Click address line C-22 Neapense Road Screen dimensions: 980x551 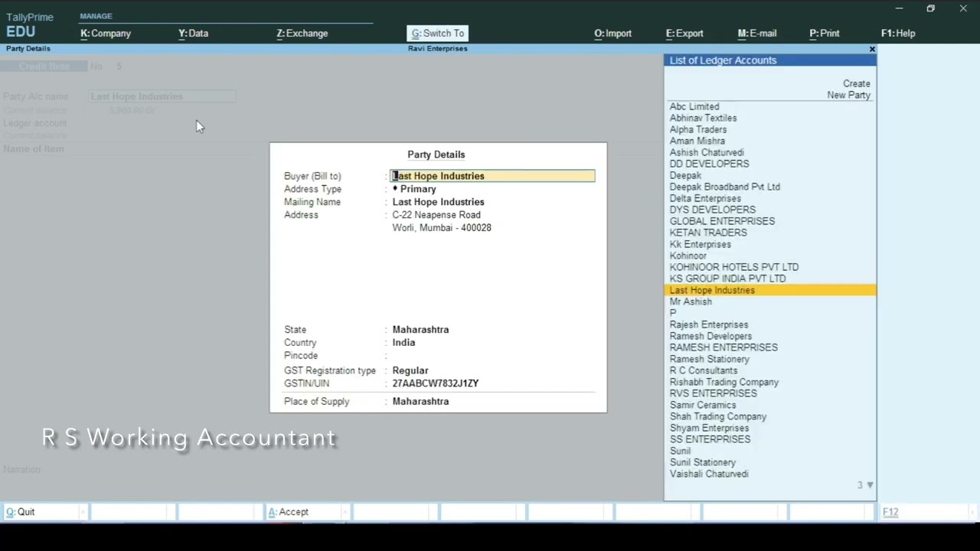[x=436, y=215]
